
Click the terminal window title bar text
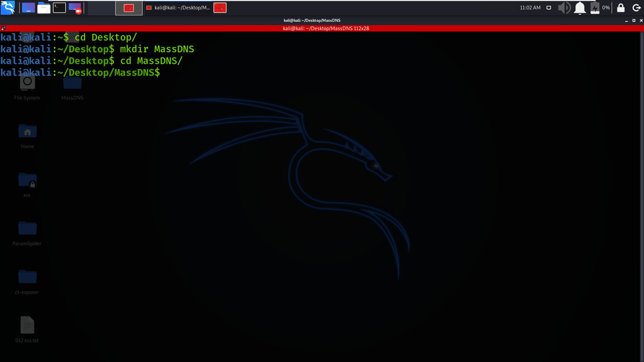(x=312, y=20)
